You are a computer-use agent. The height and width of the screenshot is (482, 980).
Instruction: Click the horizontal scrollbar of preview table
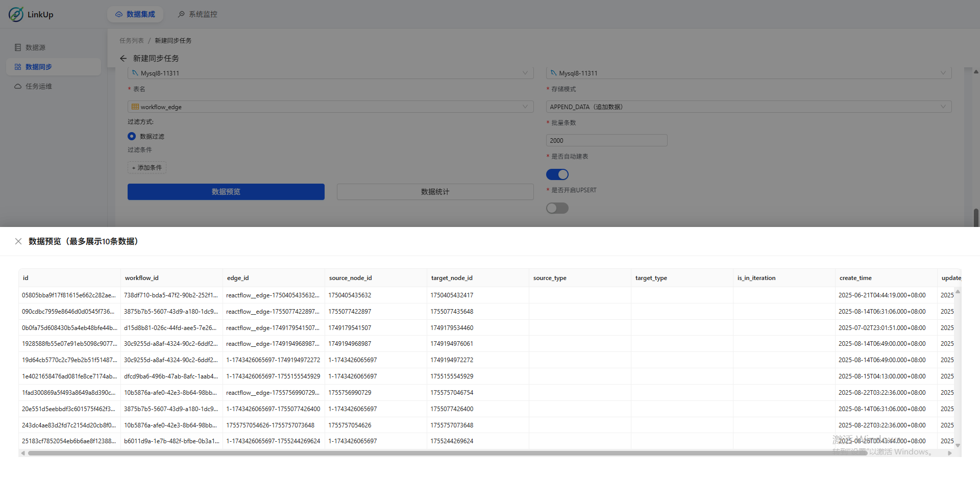(x=447, y=453)
